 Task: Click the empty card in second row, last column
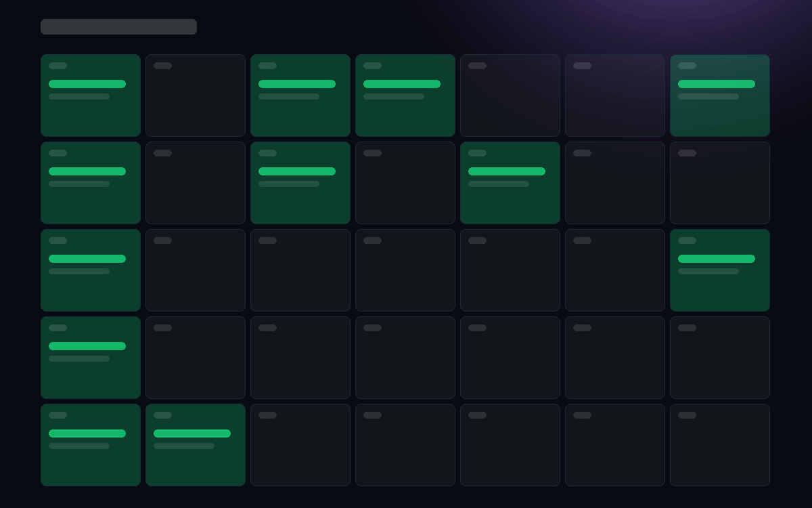pyautogui.click(x=720, y=183)
